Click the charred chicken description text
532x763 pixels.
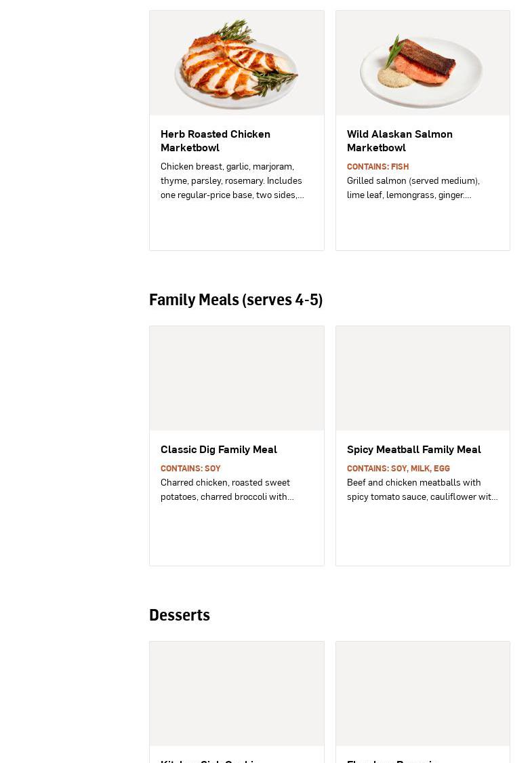(x=226, y=490)
